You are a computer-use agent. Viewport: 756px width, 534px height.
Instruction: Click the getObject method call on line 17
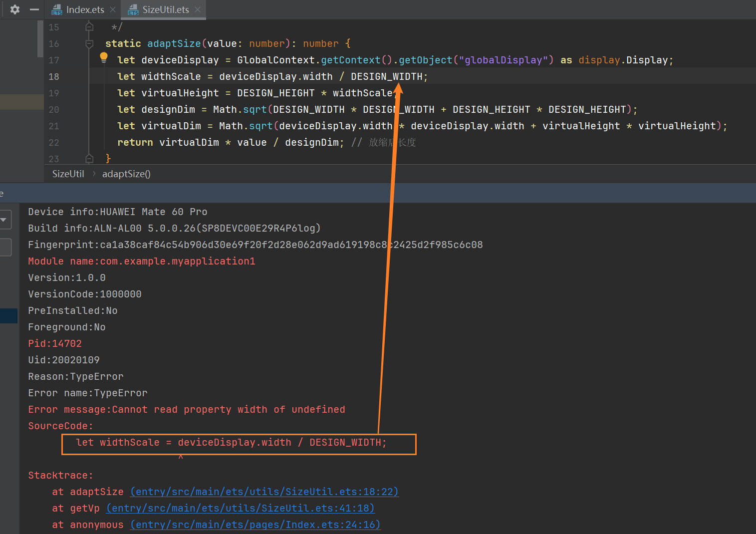coord(426,60)
